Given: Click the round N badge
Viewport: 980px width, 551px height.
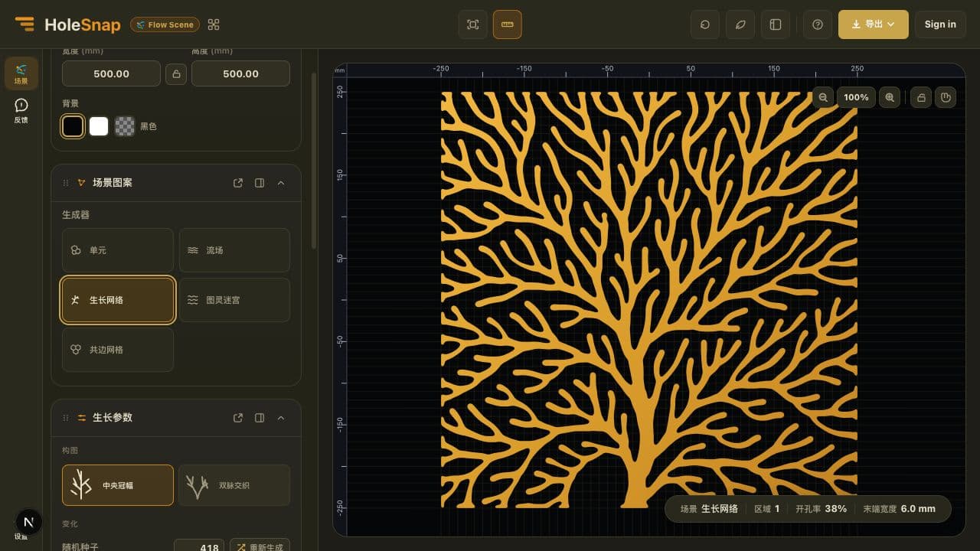Looking at the screenshot, I should (29, 522).
